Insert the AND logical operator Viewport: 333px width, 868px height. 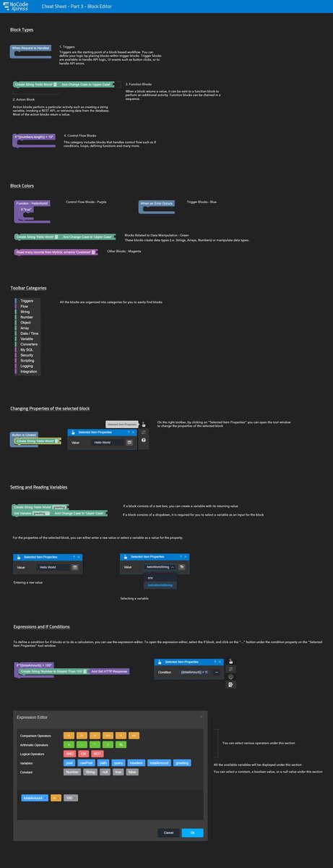pyautogui.click(x=70, y=754)
